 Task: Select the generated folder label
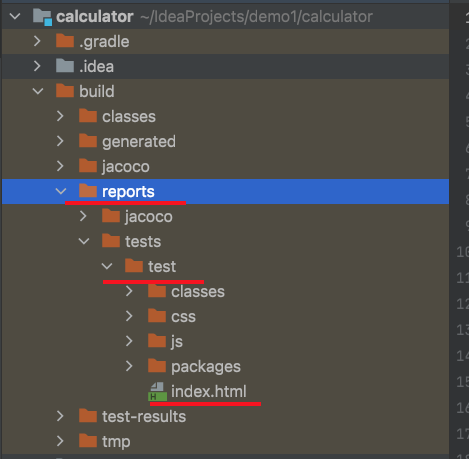(x=139, y=142)
